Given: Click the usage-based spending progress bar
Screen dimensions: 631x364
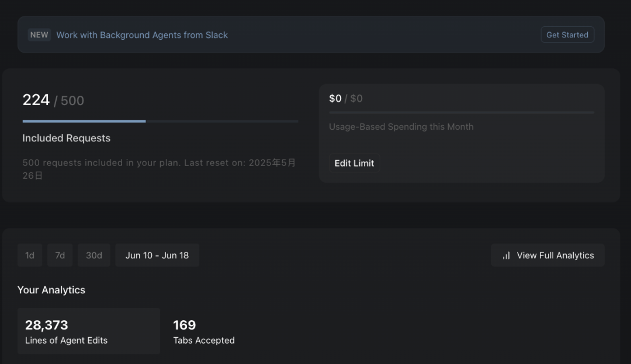Looking at the screenshot, I should [461, 113].
